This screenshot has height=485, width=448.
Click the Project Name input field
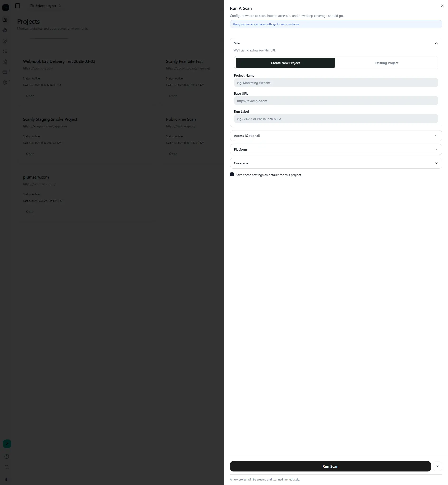click(x=336, y=83)
